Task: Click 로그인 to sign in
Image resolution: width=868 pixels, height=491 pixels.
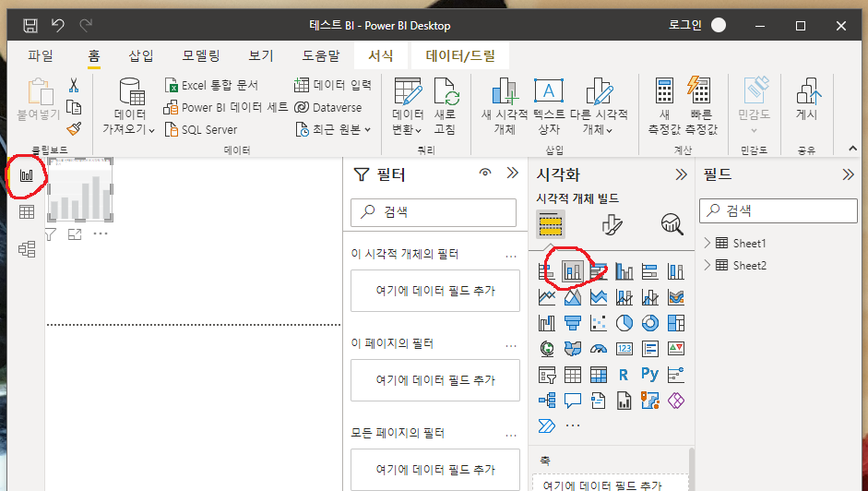Action: 685,25
